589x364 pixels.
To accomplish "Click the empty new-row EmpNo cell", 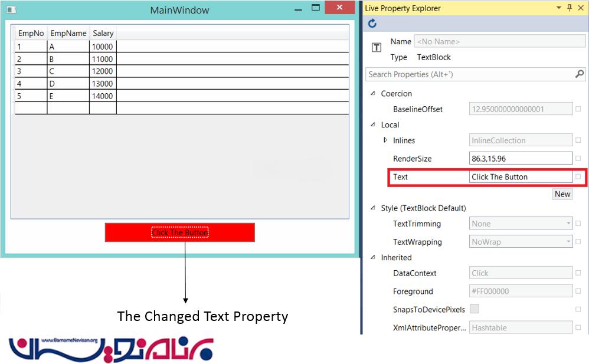I will [x=31, y=108].
